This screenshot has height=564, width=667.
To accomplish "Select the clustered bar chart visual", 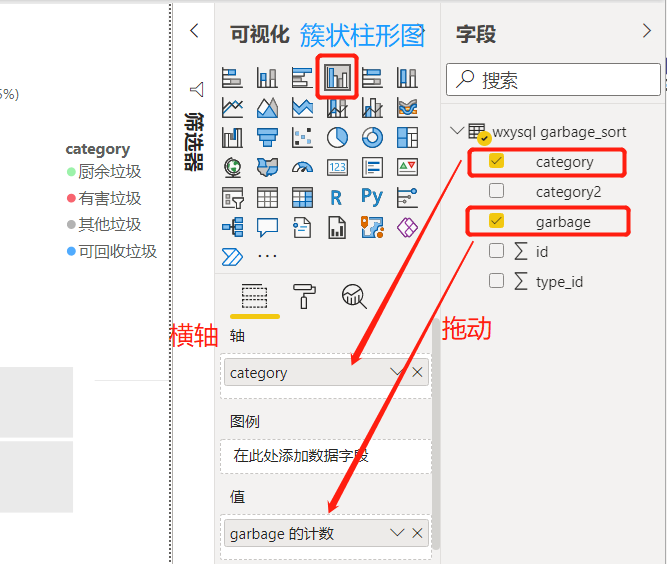I will [x=302, y=78].
